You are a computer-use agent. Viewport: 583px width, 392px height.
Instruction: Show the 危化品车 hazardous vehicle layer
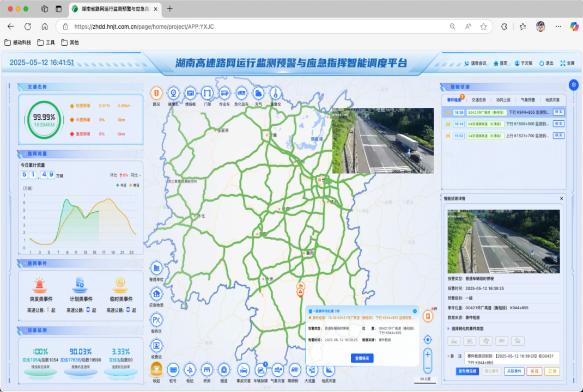pyautogui.click(x=241, y=93)
